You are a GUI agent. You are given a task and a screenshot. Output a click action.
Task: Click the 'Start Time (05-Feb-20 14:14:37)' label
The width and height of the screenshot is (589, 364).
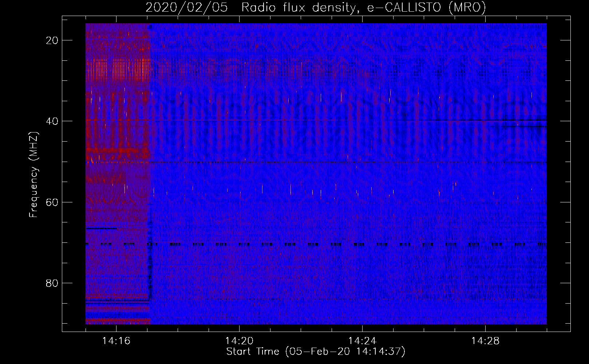coord(316,352)
